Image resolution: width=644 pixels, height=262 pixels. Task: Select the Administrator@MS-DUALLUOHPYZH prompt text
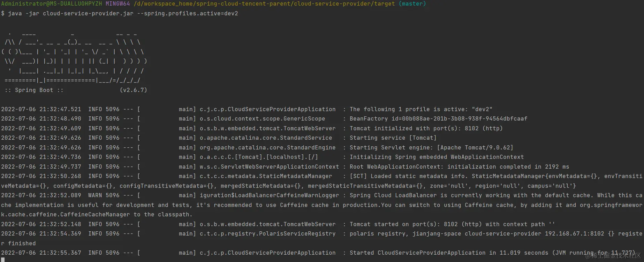(52, 4)
